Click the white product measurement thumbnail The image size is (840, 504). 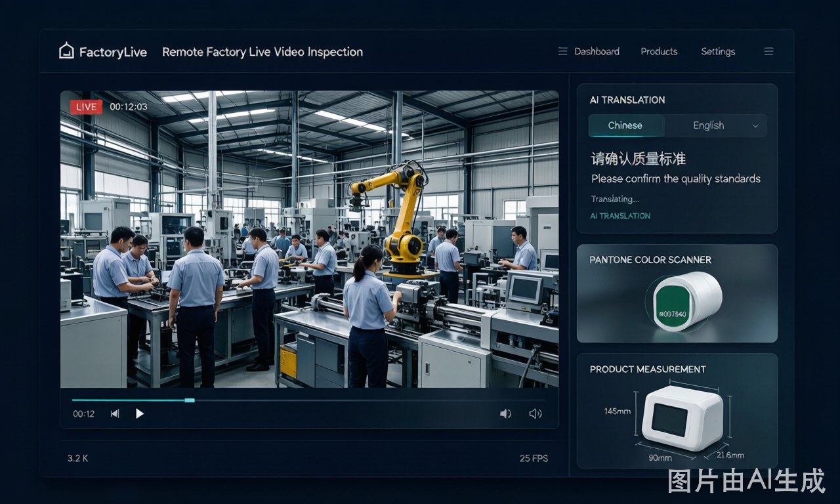tap(681, 417)
